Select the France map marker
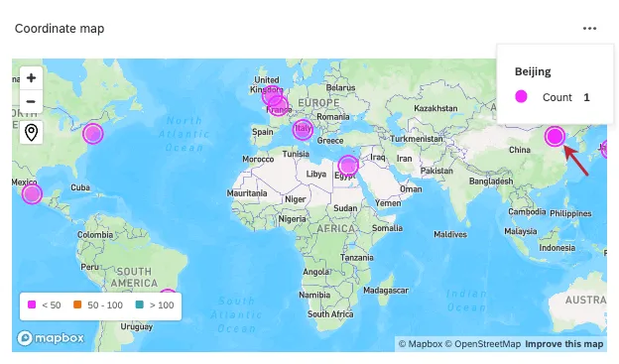The width and height of the screenshot is (619, 364). (279, 106)
